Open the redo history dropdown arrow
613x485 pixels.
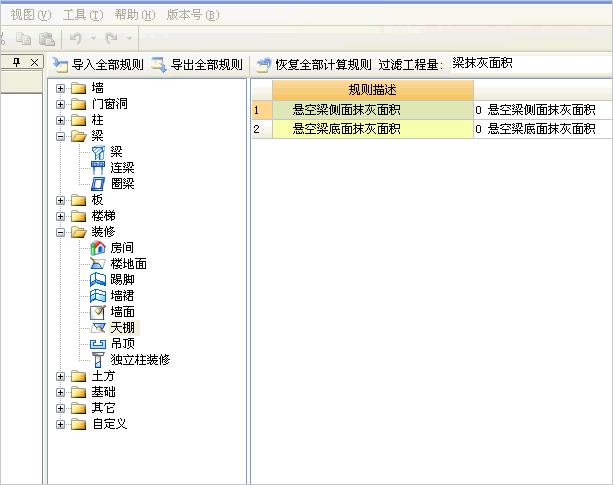coord(129,38)
